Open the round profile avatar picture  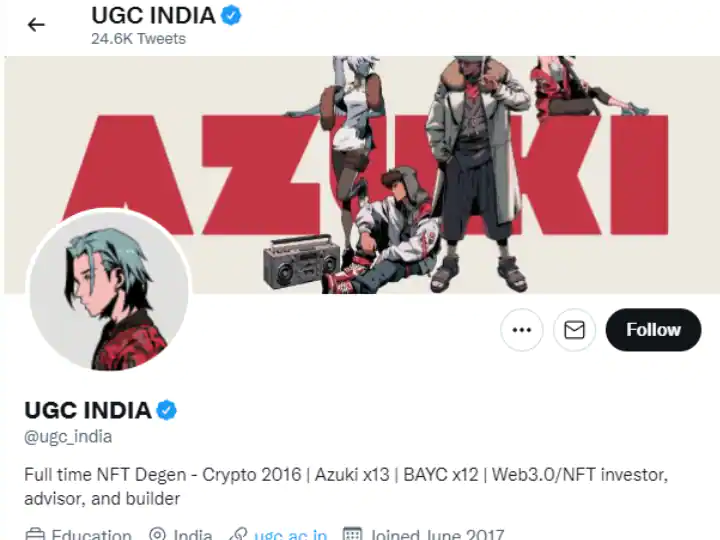pos(109,290)
